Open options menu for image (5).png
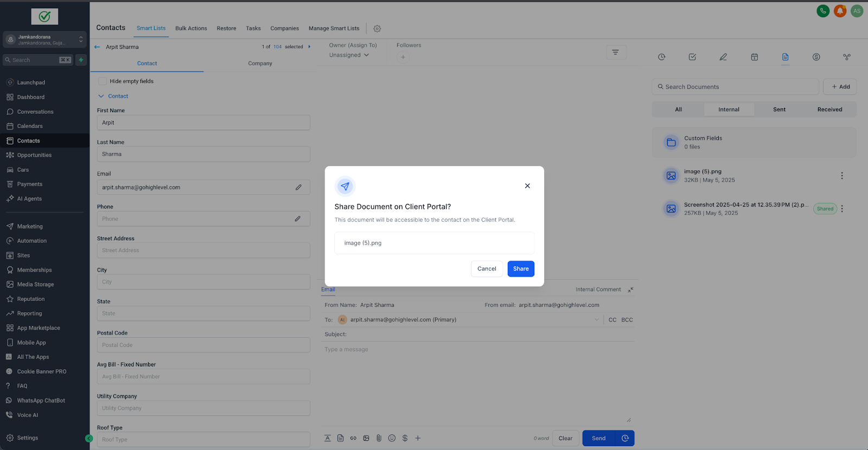 pos(842,176)
